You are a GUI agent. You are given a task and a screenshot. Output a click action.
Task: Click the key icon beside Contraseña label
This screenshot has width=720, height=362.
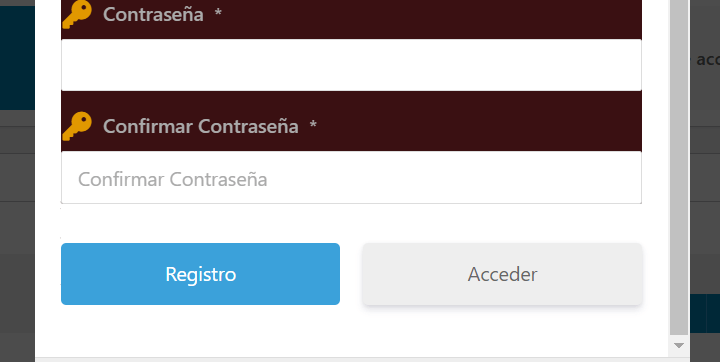tap(77, 14)
